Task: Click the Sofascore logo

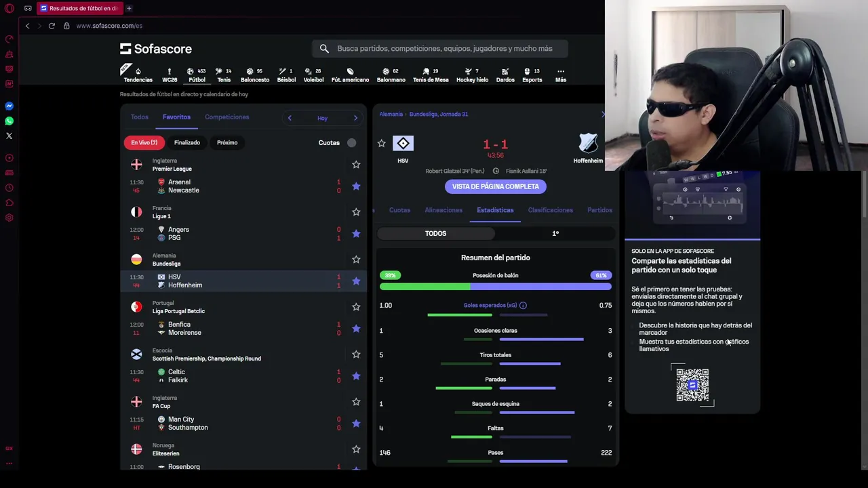Action: [x=156, y=49]
